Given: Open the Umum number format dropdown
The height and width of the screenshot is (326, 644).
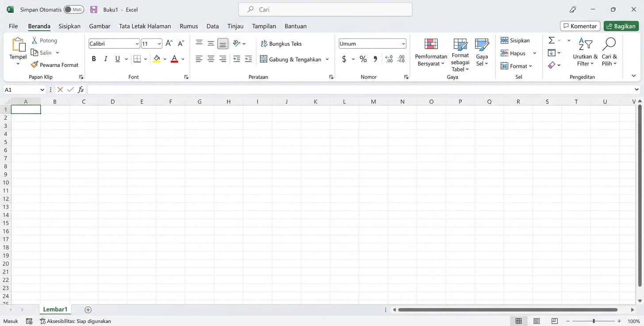Looking at the screenshot, I should 403,43.
